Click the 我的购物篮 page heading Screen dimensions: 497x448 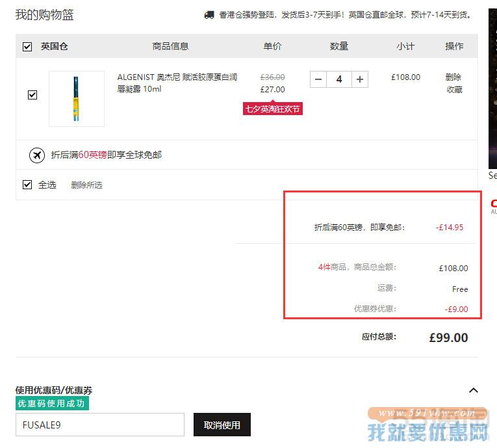pos(45,15)
